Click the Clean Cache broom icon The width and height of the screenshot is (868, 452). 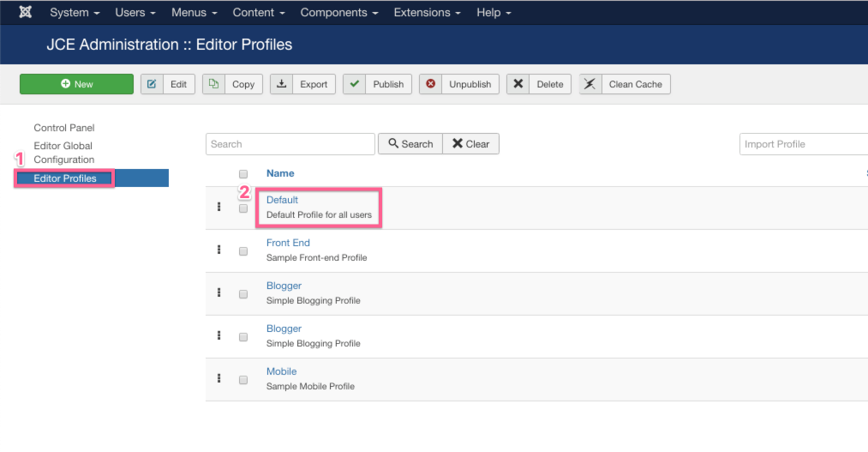[x=590, y=84]
